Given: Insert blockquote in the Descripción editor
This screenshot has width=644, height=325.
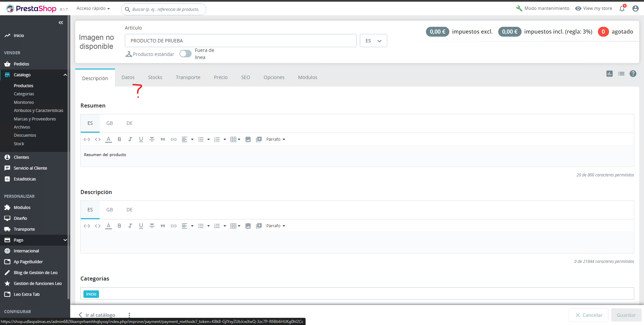Looking at the screenshot, I should coord(163,226).
